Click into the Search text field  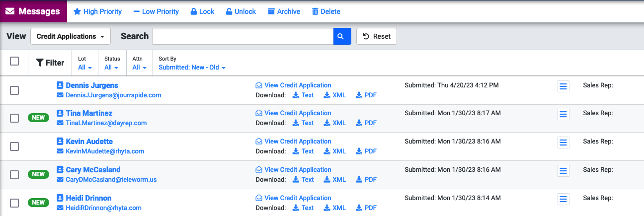click(243, 36)
